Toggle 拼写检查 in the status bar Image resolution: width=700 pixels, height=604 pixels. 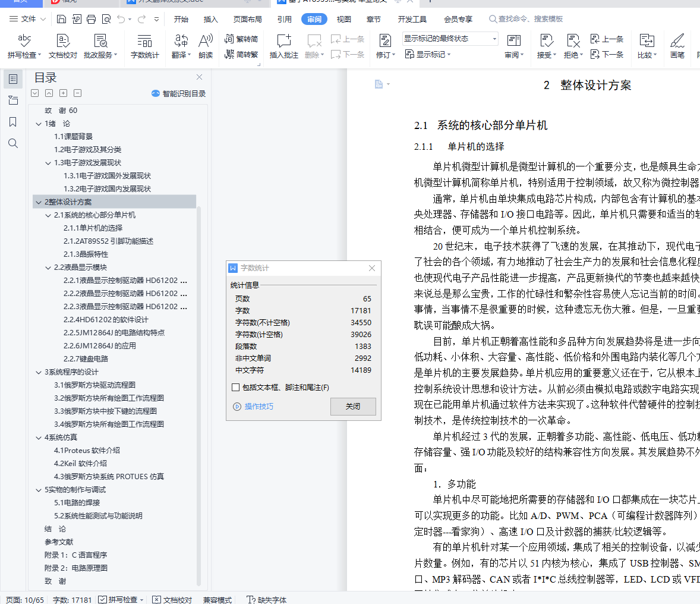(121, 599)
